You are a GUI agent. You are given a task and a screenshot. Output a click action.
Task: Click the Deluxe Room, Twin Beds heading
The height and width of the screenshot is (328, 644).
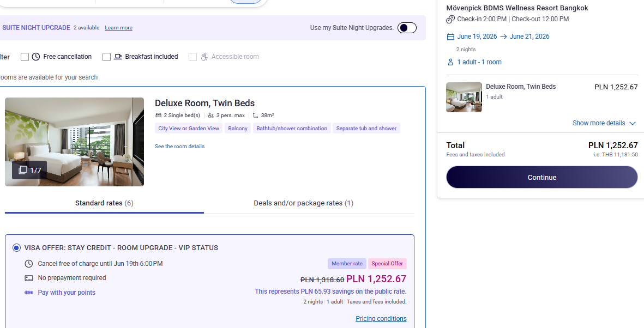(204, 103)
